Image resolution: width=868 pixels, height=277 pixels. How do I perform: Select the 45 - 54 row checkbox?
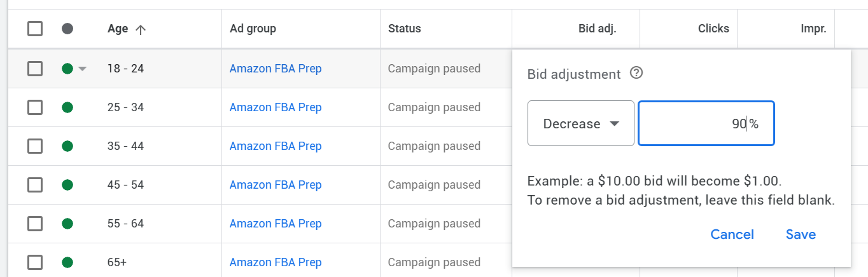[x=35, y=185]
